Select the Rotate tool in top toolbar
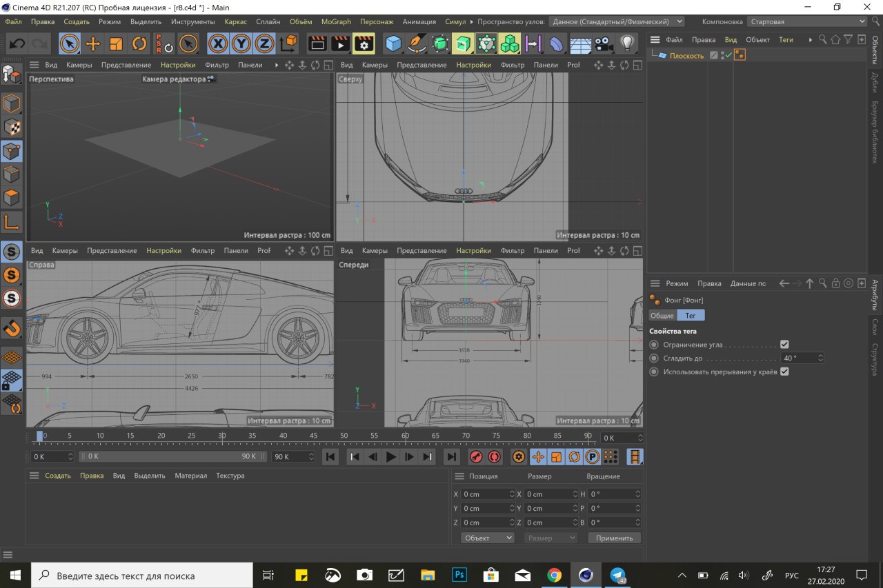Image resolution: width=883 pixels, height=588 pixels. pos(139,44)
